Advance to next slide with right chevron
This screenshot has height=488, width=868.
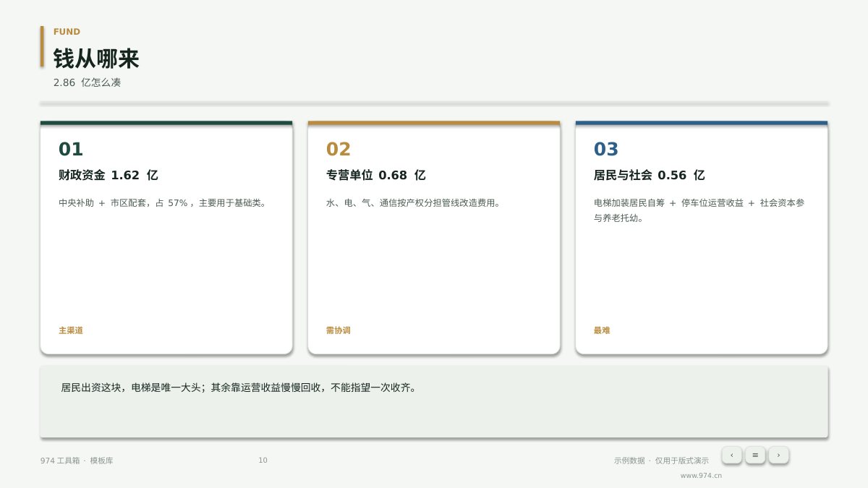pyautogui.click(x=778, y=455)
